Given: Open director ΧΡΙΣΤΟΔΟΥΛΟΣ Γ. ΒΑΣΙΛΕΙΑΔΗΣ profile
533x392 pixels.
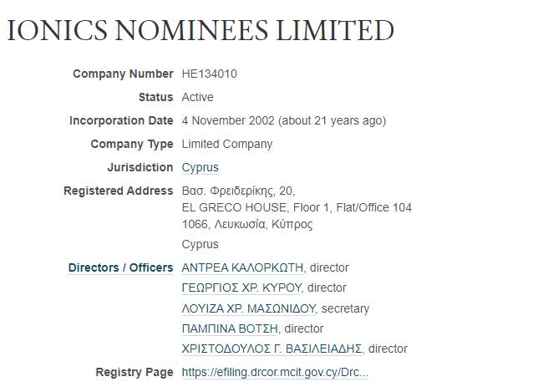Looking at the screenshot, I should (272, 349).
